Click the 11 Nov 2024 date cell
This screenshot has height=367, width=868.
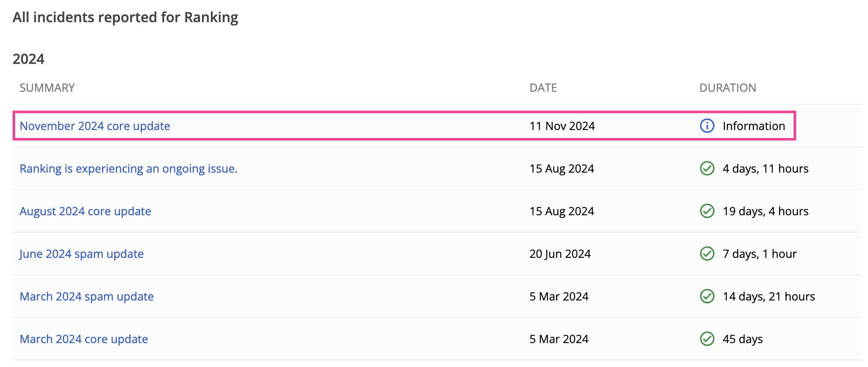pos(562,126)
